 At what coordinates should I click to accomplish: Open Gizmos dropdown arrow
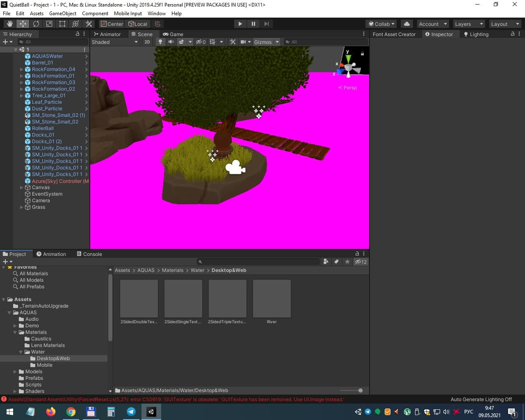click(277, 42)
